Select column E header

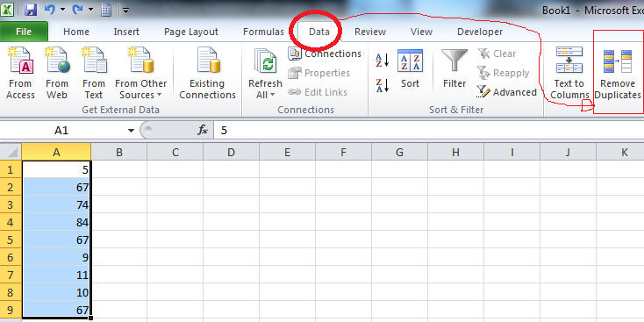click(x=288, y=152)
